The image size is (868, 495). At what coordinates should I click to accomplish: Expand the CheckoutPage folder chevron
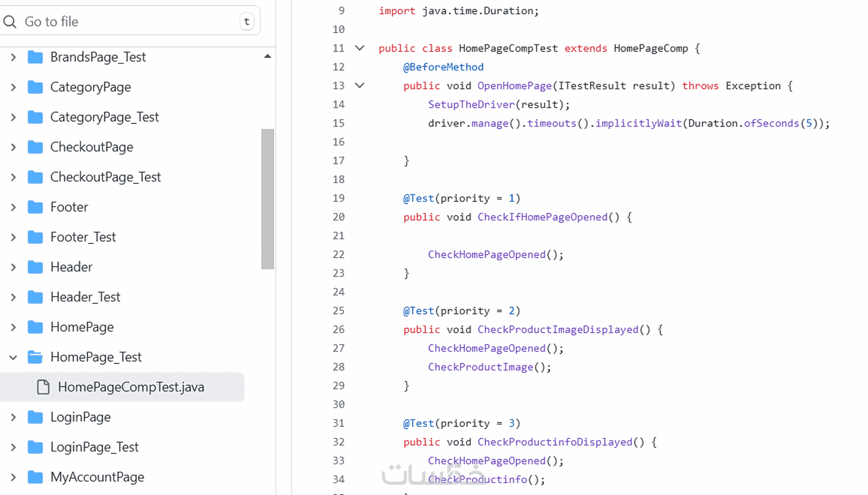13,147
